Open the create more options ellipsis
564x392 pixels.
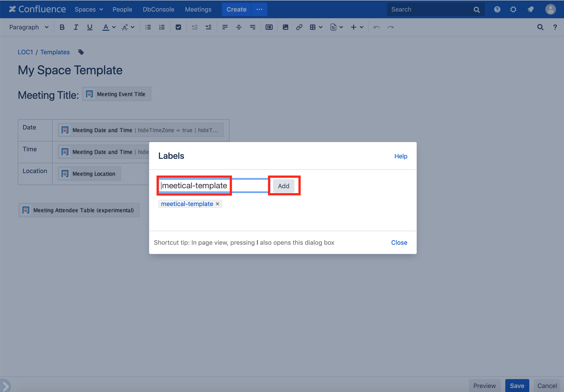(x=259, y=9)
